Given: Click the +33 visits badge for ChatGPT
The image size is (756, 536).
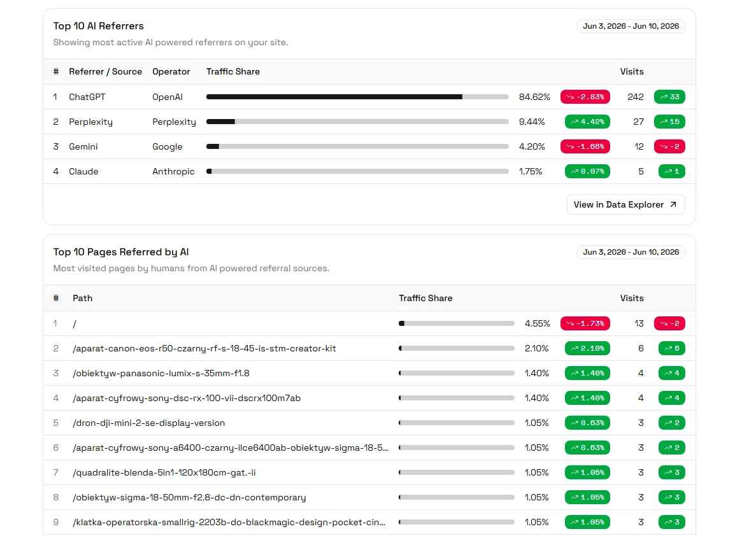Looking at the screenshot, I should (669, 97).
